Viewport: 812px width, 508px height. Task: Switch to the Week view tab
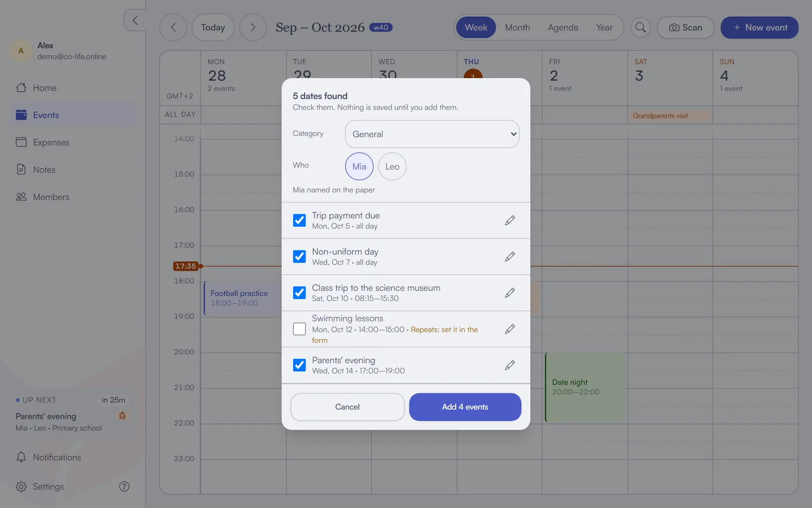(x=476, y=27)
